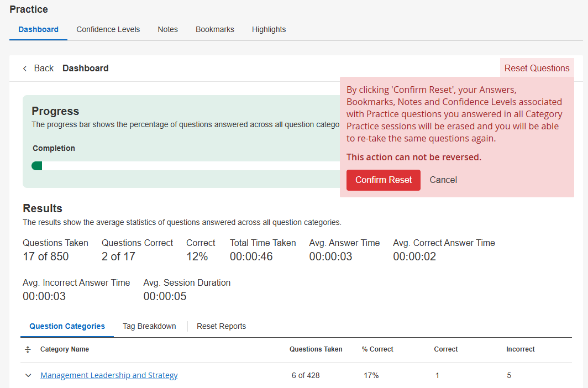
Task: Expand the Management Leadership and Strategy row
Action: [28, 375]
